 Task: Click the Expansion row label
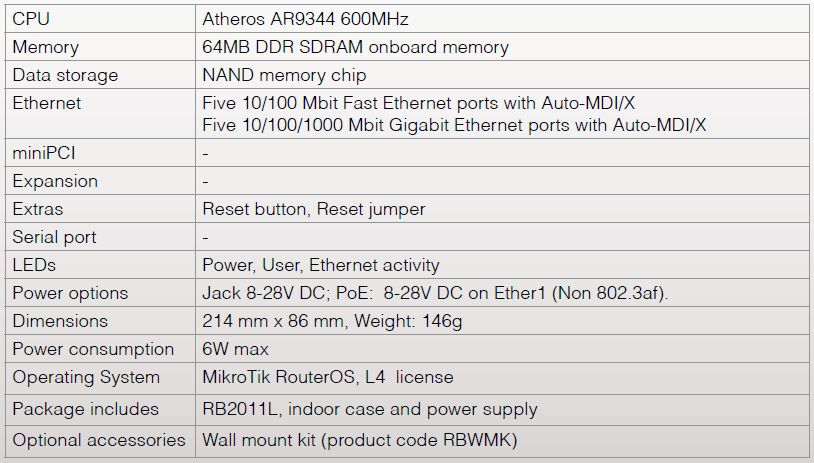point(55,181)
